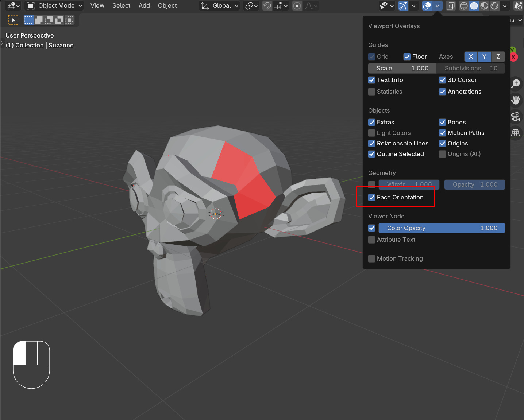
Task: Toggle the snapping magnet icon
Action: 267,6
